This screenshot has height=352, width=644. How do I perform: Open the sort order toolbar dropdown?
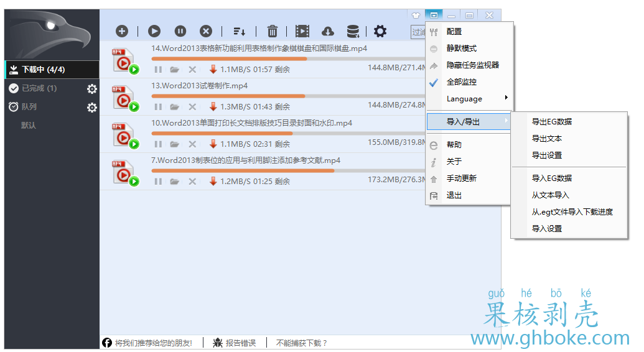pos(239,31)
